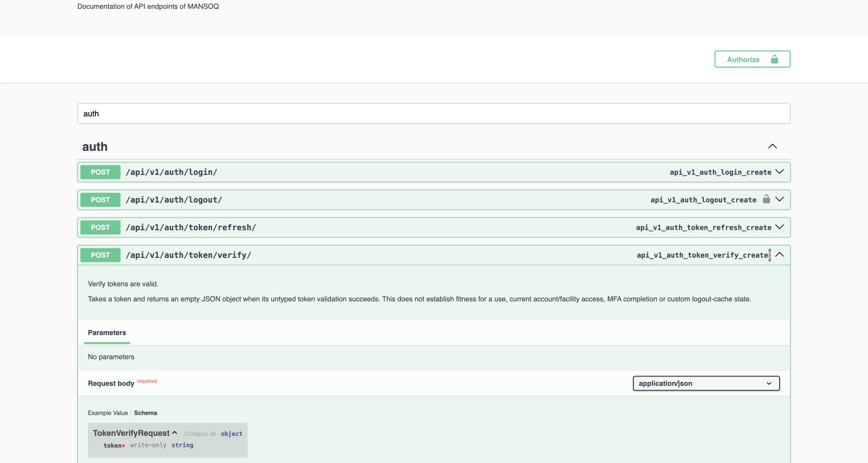868x463 pixels.
Task: Click the POST badge for /api/v1/auth/token/refresh/
Action: pyautogui.click(x=100, y=227)
